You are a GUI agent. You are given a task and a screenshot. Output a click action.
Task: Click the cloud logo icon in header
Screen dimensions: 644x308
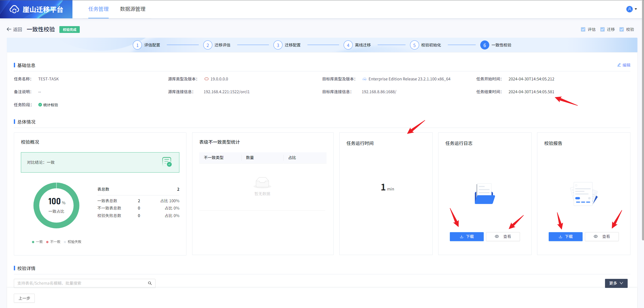tap(14, 9)
